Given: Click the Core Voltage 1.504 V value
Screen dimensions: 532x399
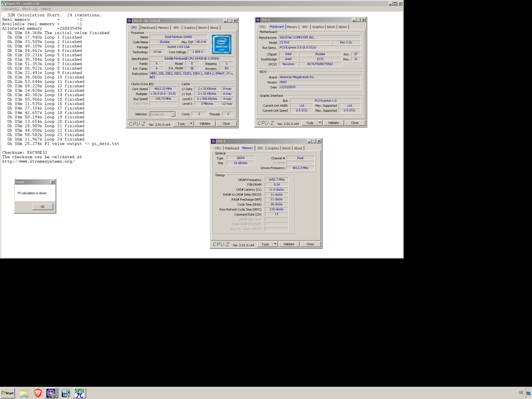Looking at the screenshot, I should [198, 52].
